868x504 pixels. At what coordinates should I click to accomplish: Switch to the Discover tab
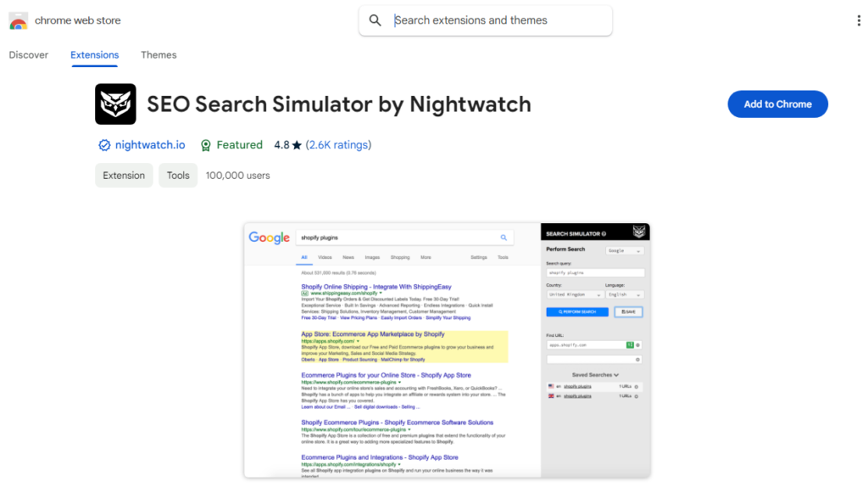[x=29, y=55]
